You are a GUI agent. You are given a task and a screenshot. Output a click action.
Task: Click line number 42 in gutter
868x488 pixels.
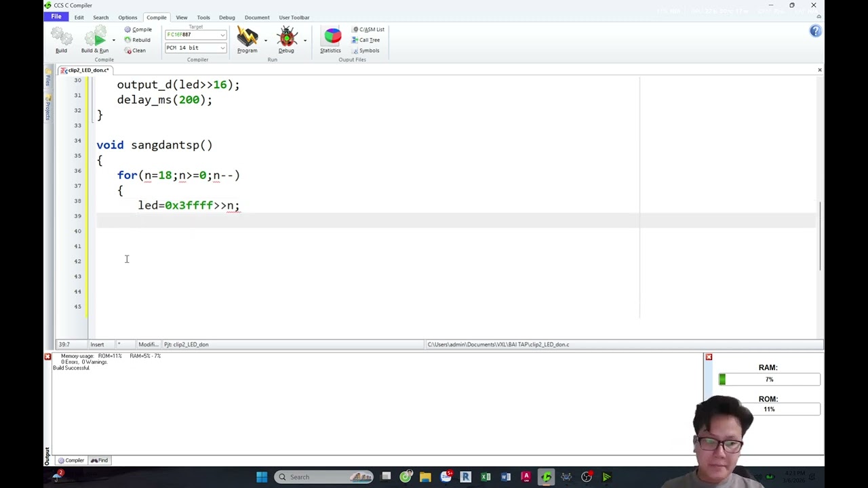(x=78, y=261)
